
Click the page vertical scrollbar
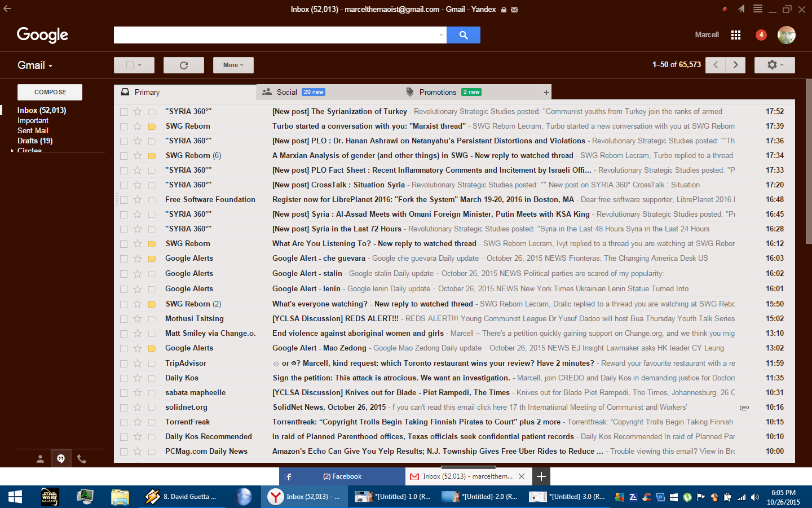click(809, 161)
